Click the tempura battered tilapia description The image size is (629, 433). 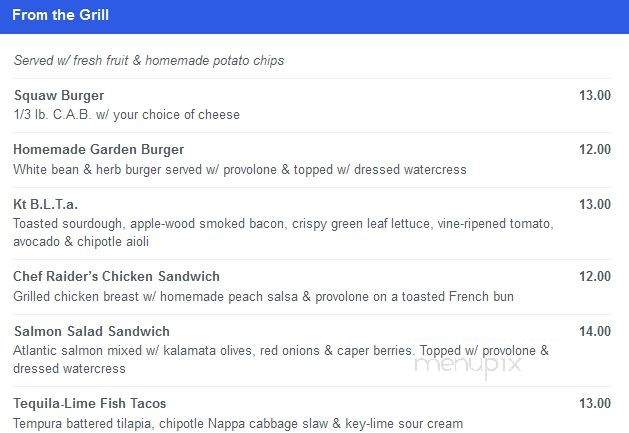(x=238, y=424)
